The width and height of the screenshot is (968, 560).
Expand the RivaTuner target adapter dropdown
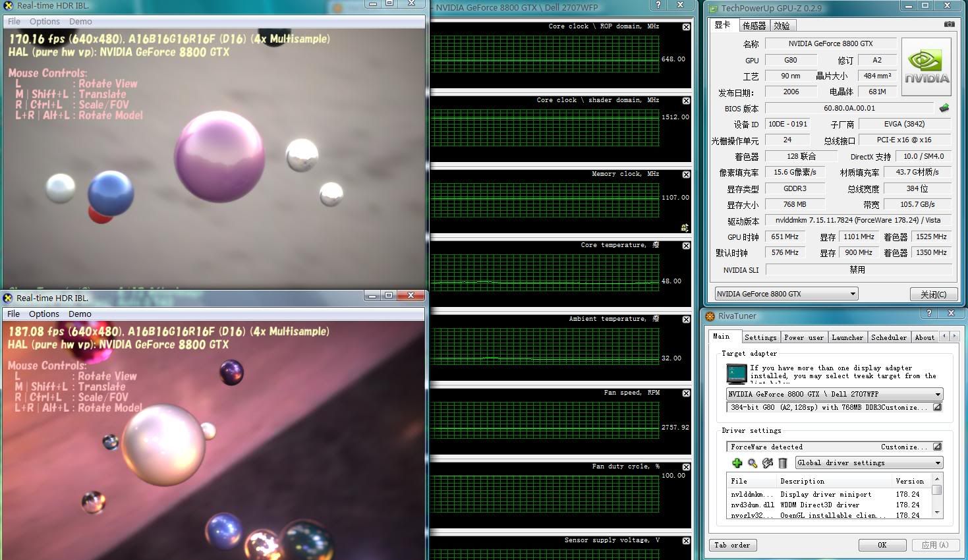tap(937, 394)
